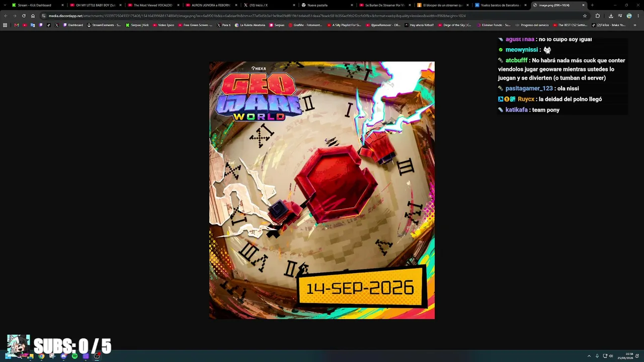Screen dimensions: 644x362
Task: Switch to The Most Viewed VOCALOID tab
Action: [x=153, y=5]
